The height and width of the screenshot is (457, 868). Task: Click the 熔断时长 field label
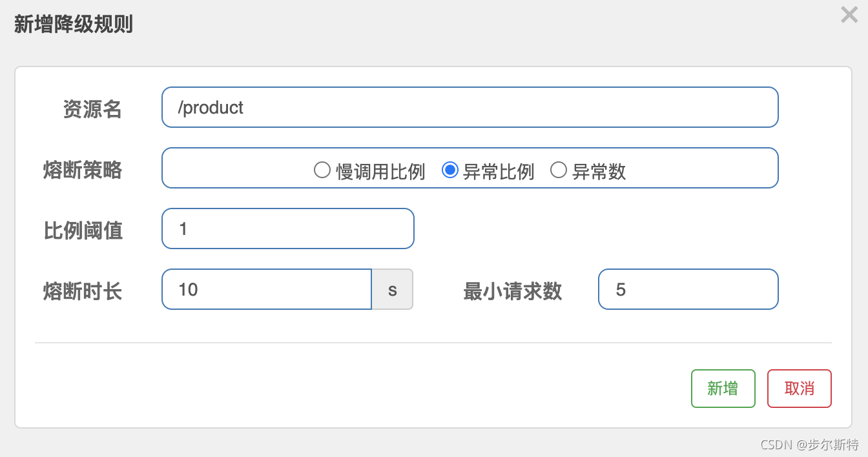tap(83, 291)
